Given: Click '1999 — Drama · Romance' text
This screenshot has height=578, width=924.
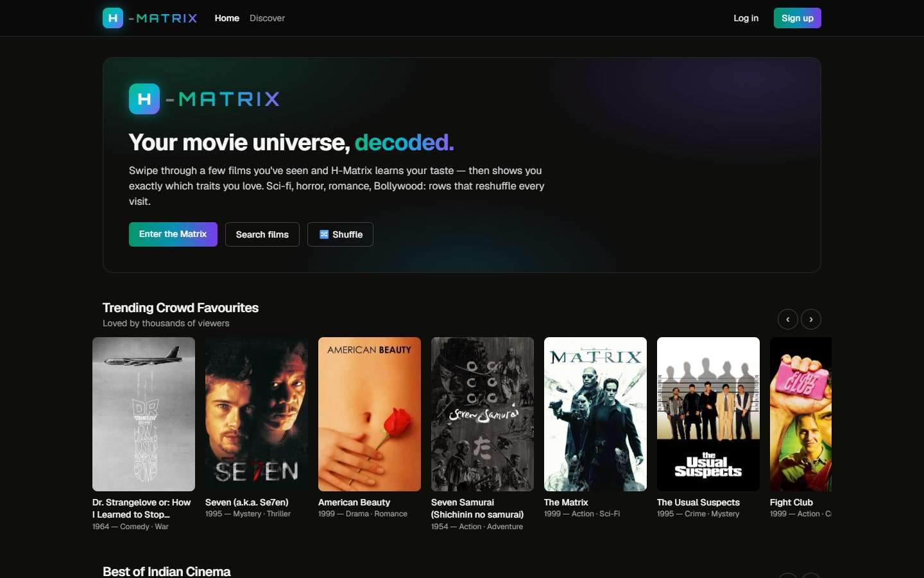Looking at the screenshot, I should click(363, 514).
